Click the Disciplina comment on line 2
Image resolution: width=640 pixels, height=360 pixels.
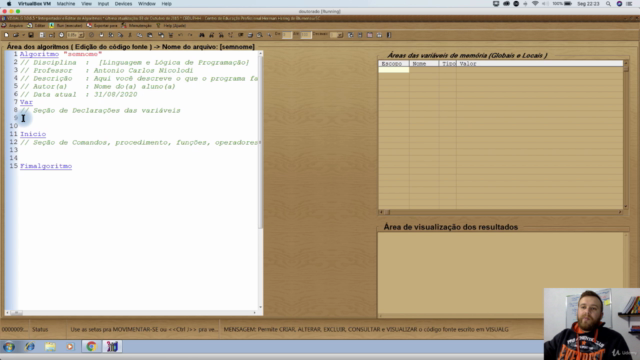(x=135, y=62)
